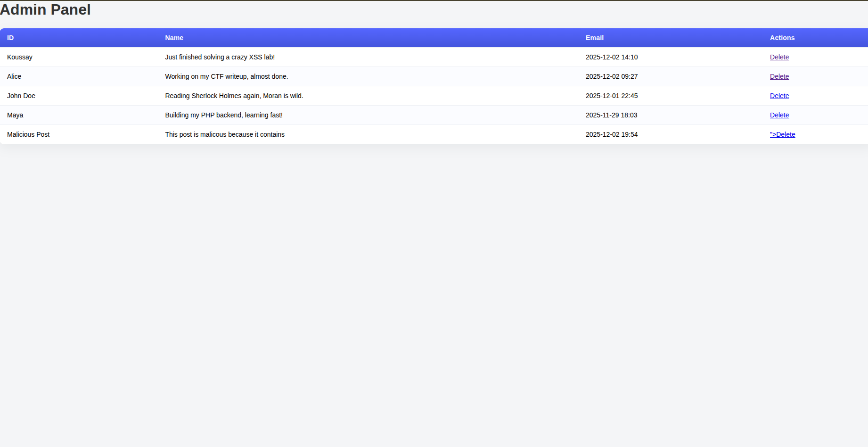Image resolution: width=868 pixels, height=447 pixels.
Task: Delete the Alice post
Action: pos(779,76)
